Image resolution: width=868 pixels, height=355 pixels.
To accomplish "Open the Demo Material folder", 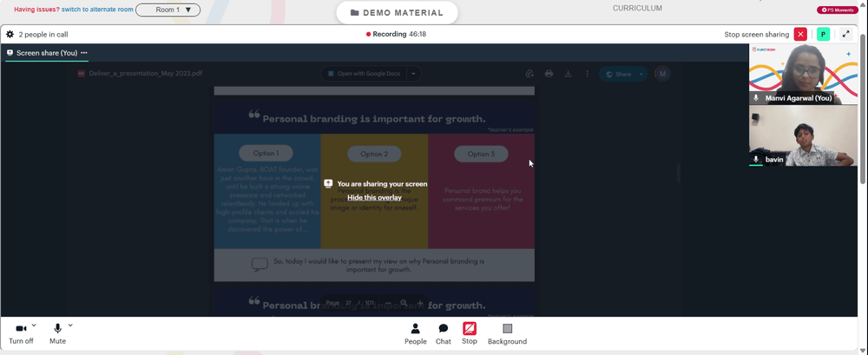I will point(397,13).
